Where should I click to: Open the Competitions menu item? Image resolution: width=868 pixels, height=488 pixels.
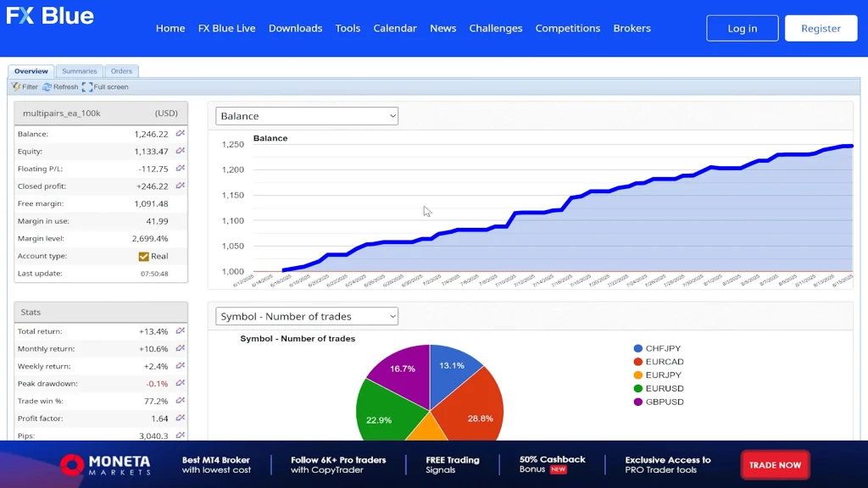(x=567, y=28)
